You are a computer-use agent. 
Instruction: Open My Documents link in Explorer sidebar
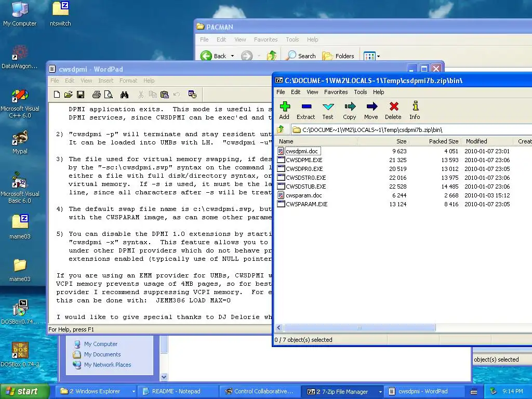pos(102,354)
